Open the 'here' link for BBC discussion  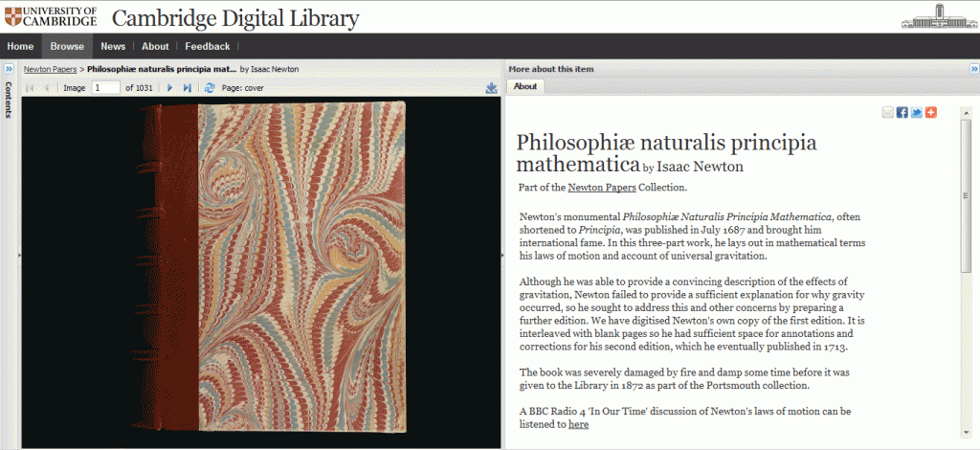pyautogui.click(x=578, y=424)
